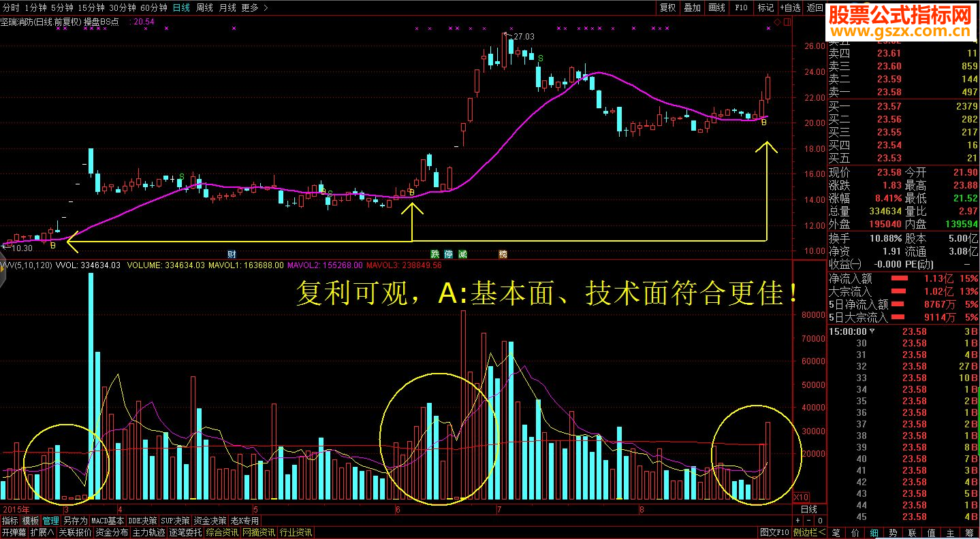Click the 返回 back button
Screen dimensions: 980x539
[815, 7]
